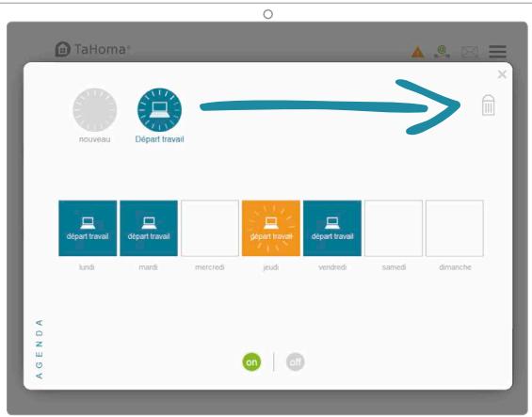The image size is (532, 417).
Task: Open the user account status icon
Action: pos(442,52)
